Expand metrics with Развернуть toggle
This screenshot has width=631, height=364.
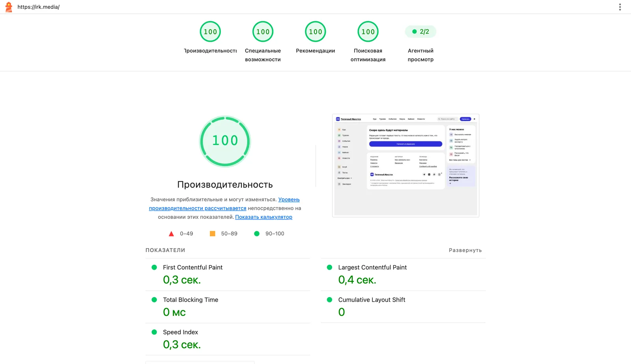point(465,250)
